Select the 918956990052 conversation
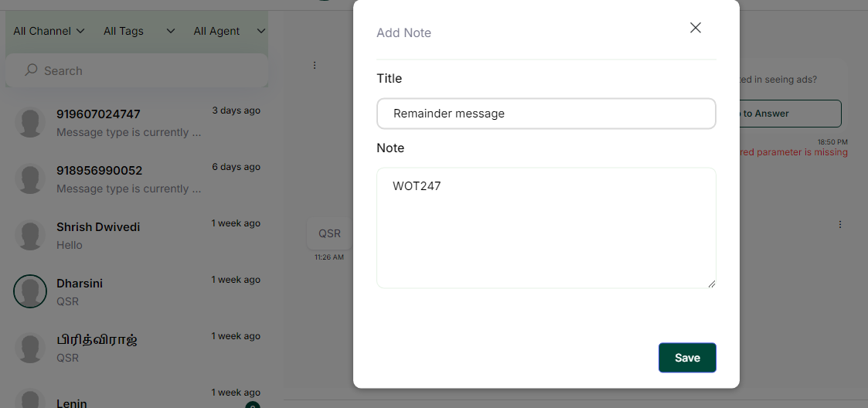This screenshot has height=408, width=868. click(139, 178)
